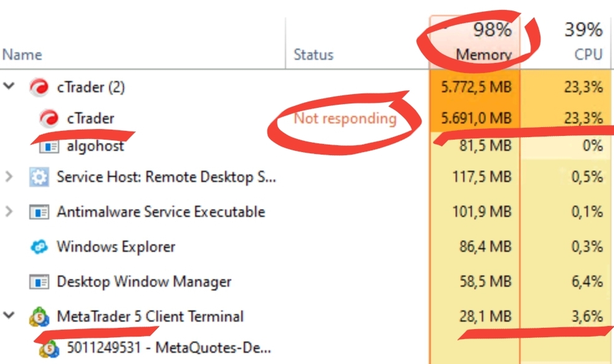This screenshot has width=614, height=364.
Task: Collapse the cTrader (2) process group
Action: (9, 87)
